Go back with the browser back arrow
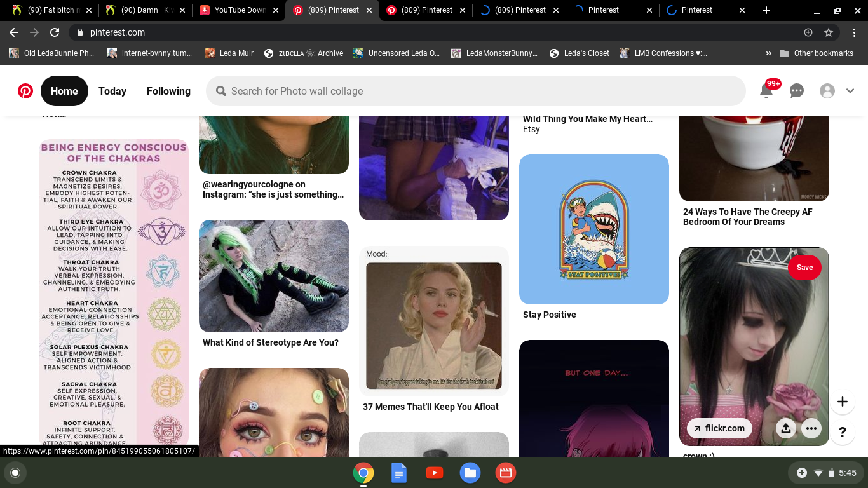Image resolution: width=868 pixels, height=488 pixels. [x=14, y=32]
